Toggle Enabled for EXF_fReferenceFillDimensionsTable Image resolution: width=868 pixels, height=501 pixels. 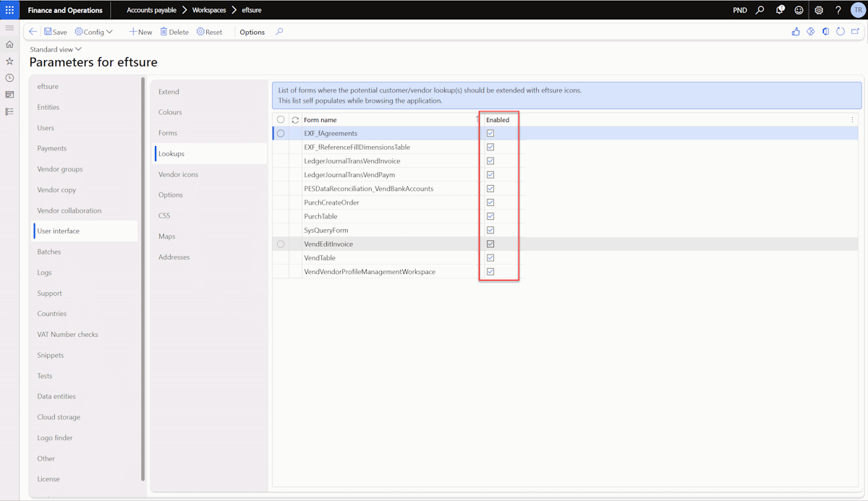[x=490, y=147]
